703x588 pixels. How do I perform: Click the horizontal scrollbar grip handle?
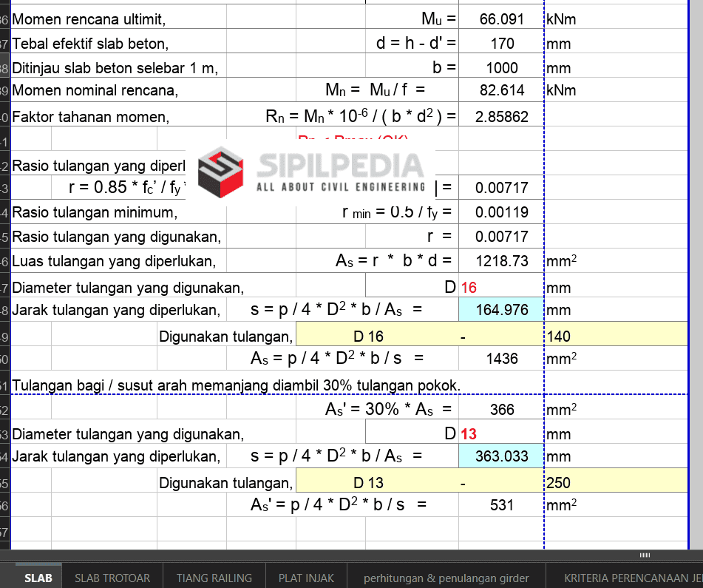(x=645, y=555)
